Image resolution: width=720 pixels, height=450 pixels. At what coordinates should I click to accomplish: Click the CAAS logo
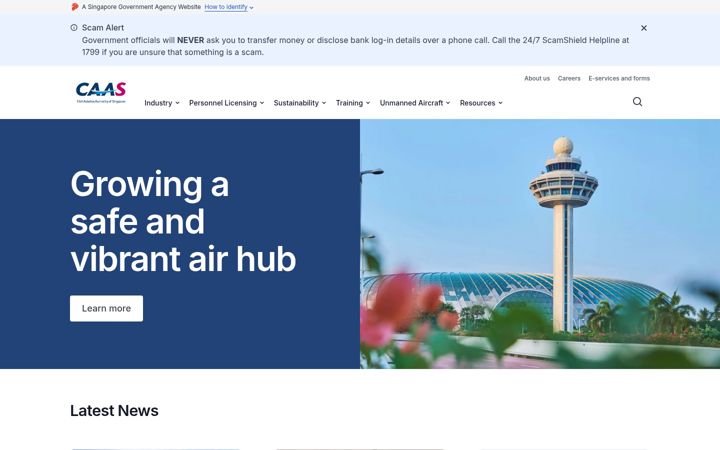pos(101,93)
